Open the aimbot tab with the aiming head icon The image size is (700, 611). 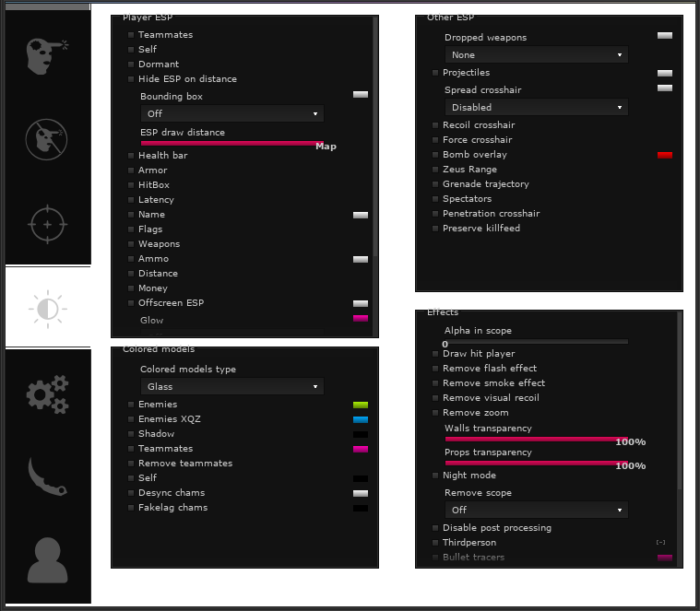48,55
